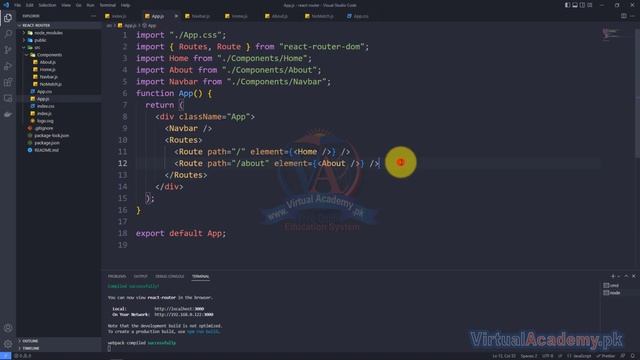The width and height of the screenshot is (640, 360).
Task: Switch to the Problems panel tab
Action: (x=117, y=276)
